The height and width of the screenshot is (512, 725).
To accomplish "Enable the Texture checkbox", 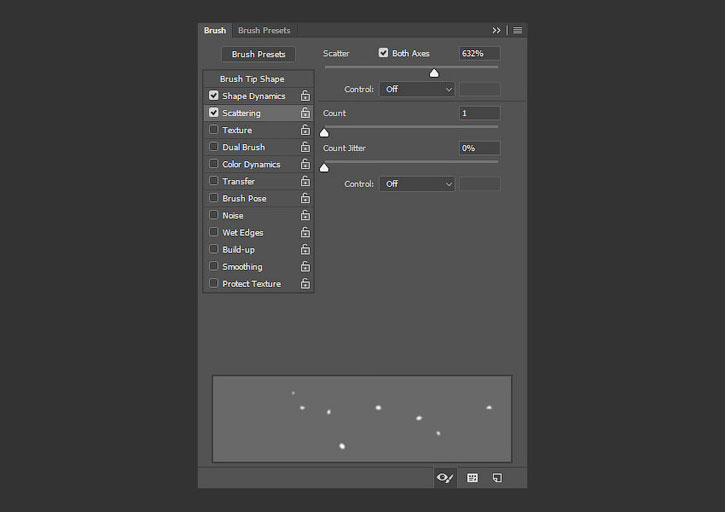I will (x=213, y=130).
